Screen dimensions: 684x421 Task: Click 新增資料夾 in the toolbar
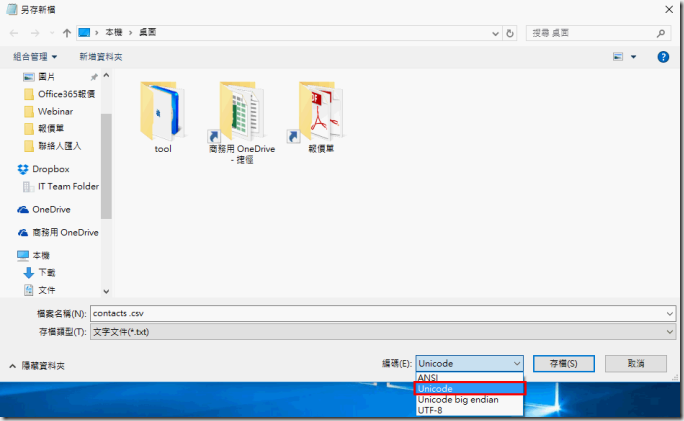[x=100, y=57]
